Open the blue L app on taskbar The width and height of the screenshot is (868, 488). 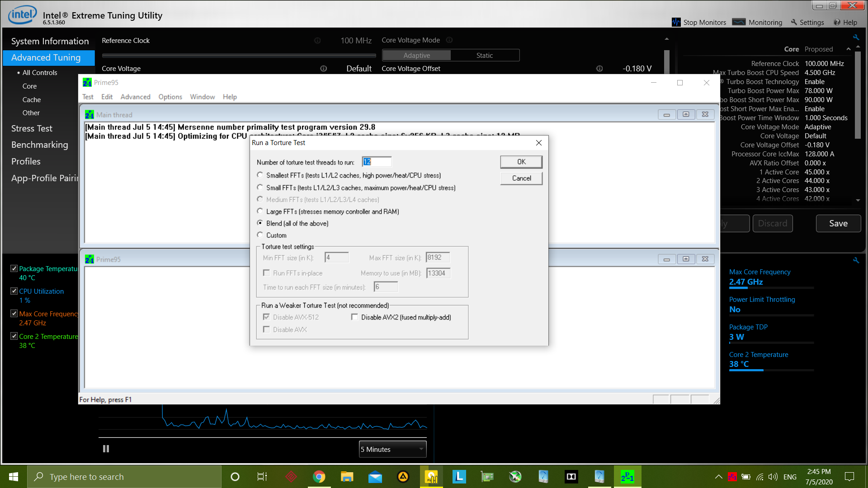459,477
